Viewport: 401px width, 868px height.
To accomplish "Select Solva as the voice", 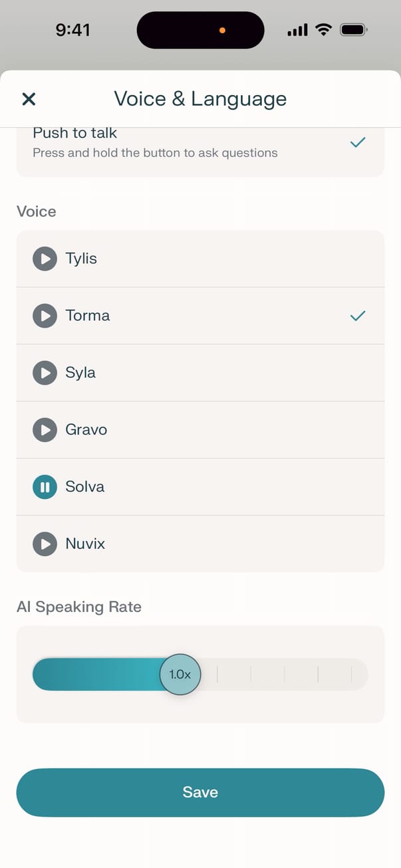I will click(200, 487).
